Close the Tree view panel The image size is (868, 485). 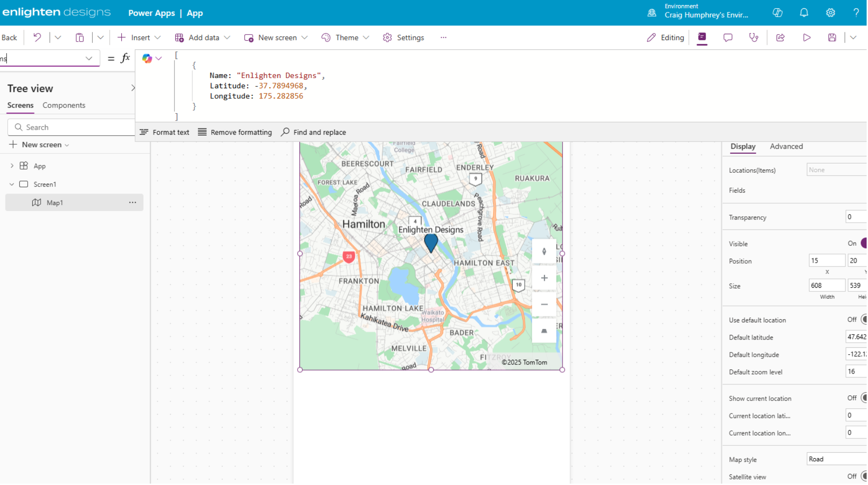pos(132,88)
